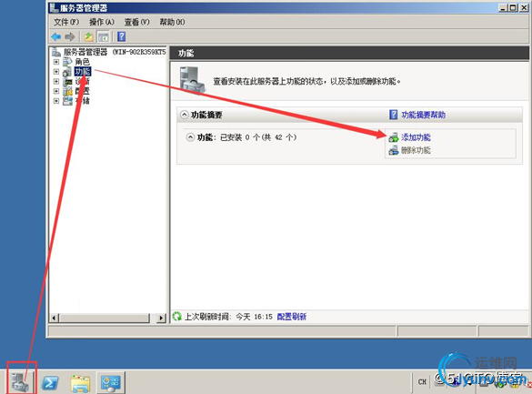Screen dimensions: 532x394
Task: Click the 角色 icon in the tree
Action: pyautogui.click(x=67, y=62)
